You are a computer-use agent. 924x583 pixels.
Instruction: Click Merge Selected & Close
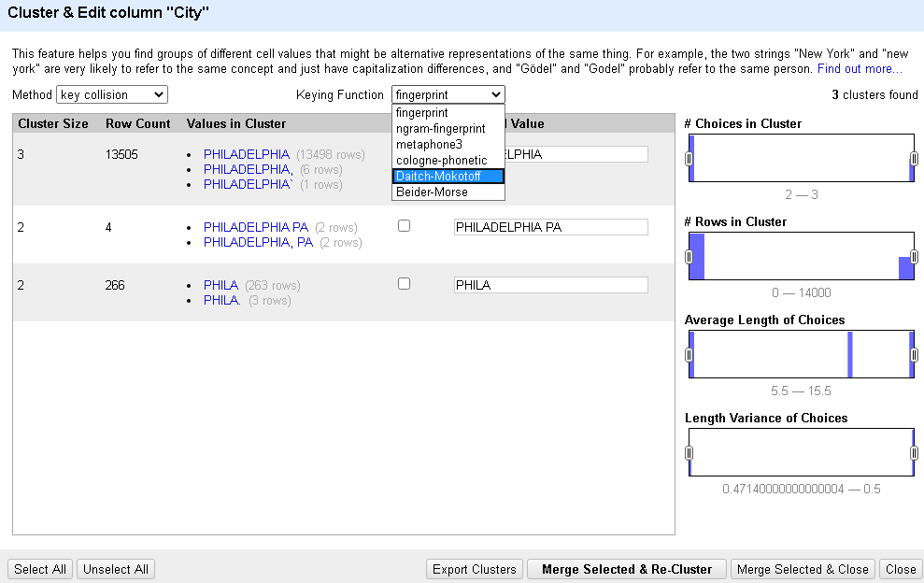[802, 569]
